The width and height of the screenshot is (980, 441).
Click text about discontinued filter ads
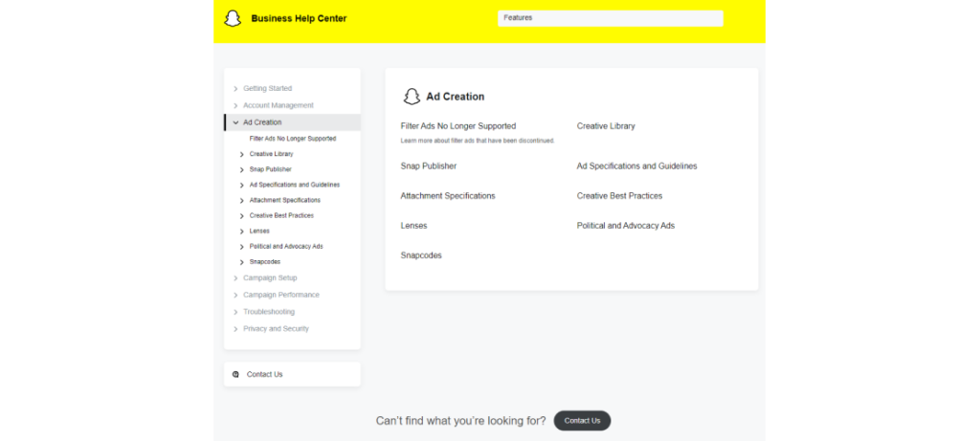pyautogui.click(x=478, y=142)
